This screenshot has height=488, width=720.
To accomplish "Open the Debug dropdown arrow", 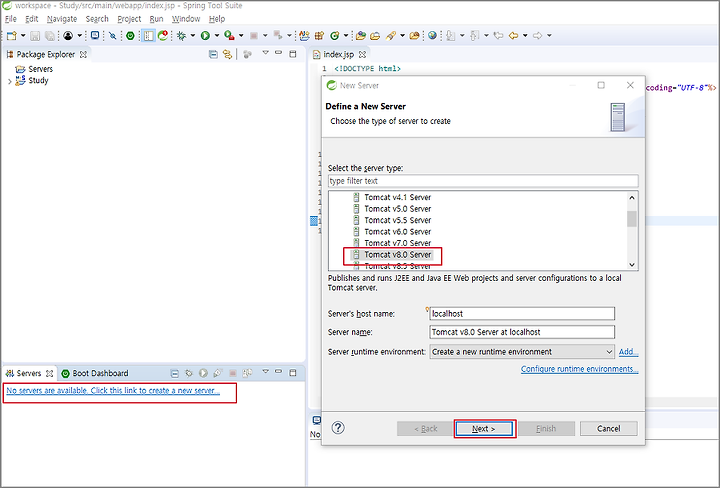I will click(x=192, y=35).
